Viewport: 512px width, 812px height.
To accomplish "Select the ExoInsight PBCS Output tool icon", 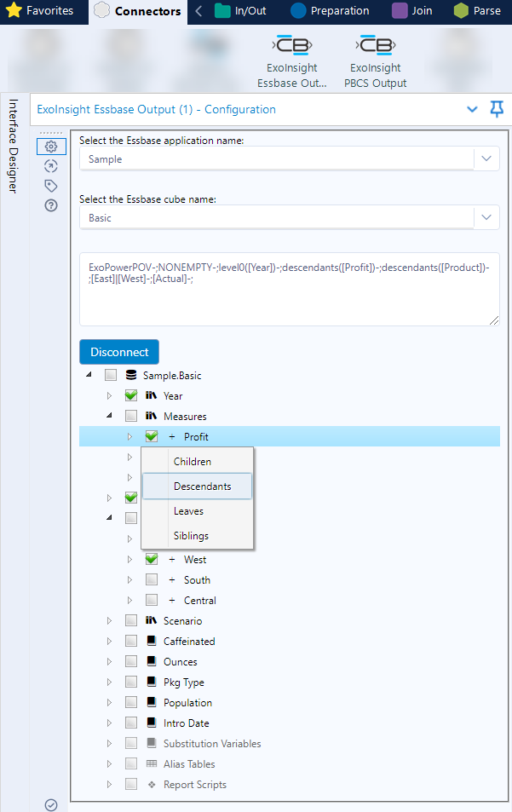I will point(376,45).
